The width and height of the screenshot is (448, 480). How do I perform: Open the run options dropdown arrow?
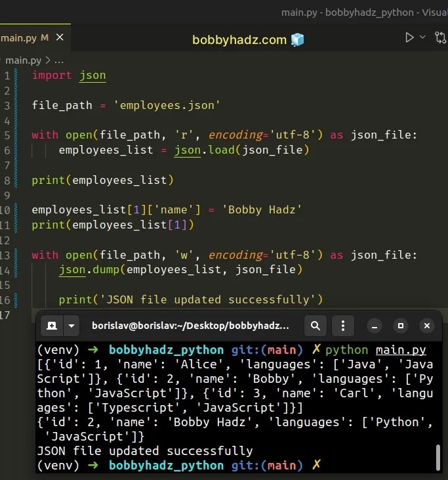(x=422, y=37)
